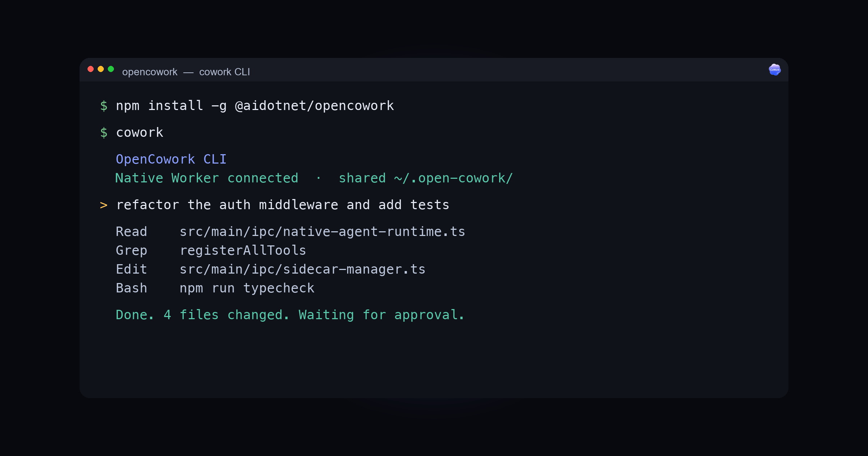
Task: Click the dollar prompt before cowork command
Action: tap(104, 132)
